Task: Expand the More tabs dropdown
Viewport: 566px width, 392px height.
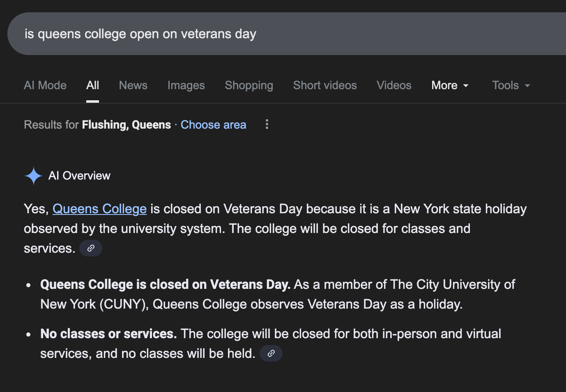Action: 450,85
